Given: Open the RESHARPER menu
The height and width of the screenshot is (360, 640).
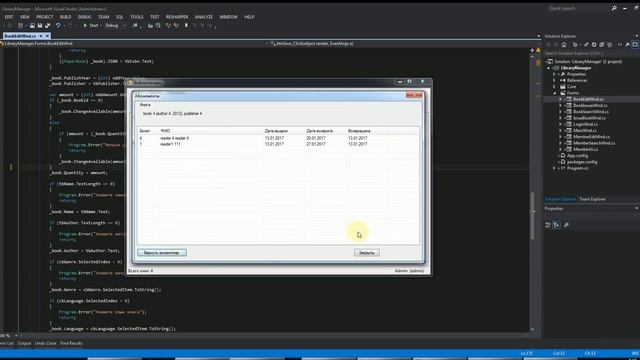Looking at the screenshot, I should [177, 17].
